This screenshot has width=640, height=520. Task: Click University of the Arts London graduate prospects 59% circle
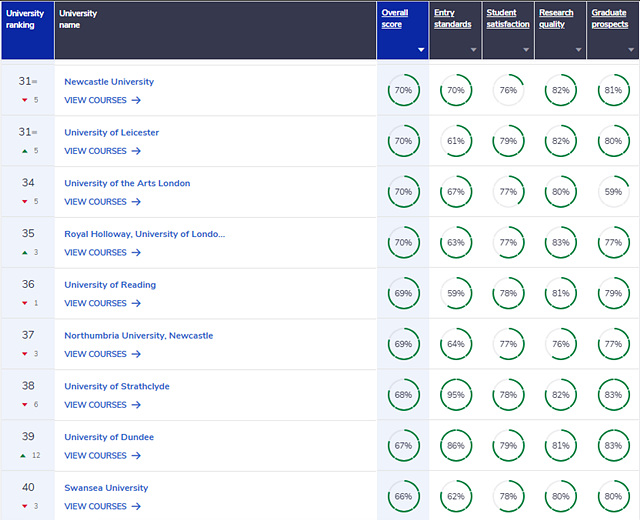[613, 192]
